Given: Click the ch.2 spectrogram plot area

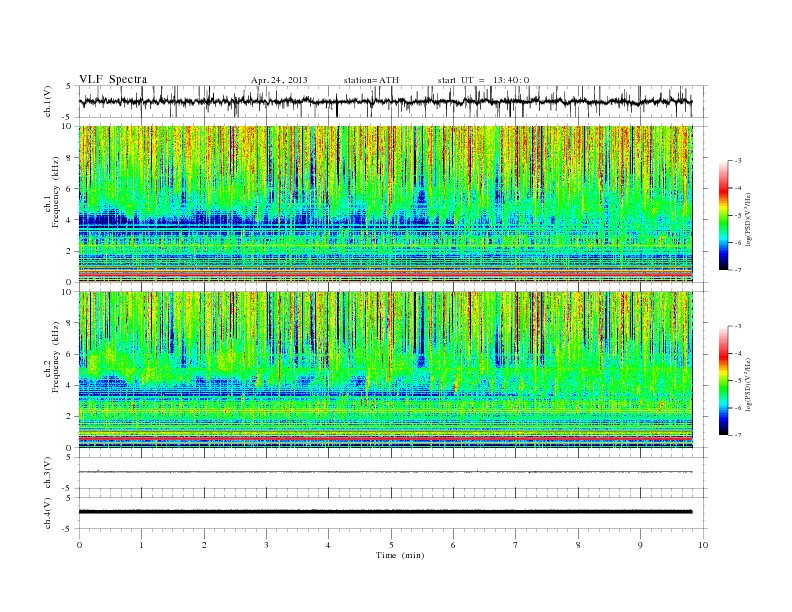Looking at the screenshot, I should tap(386, 369).
